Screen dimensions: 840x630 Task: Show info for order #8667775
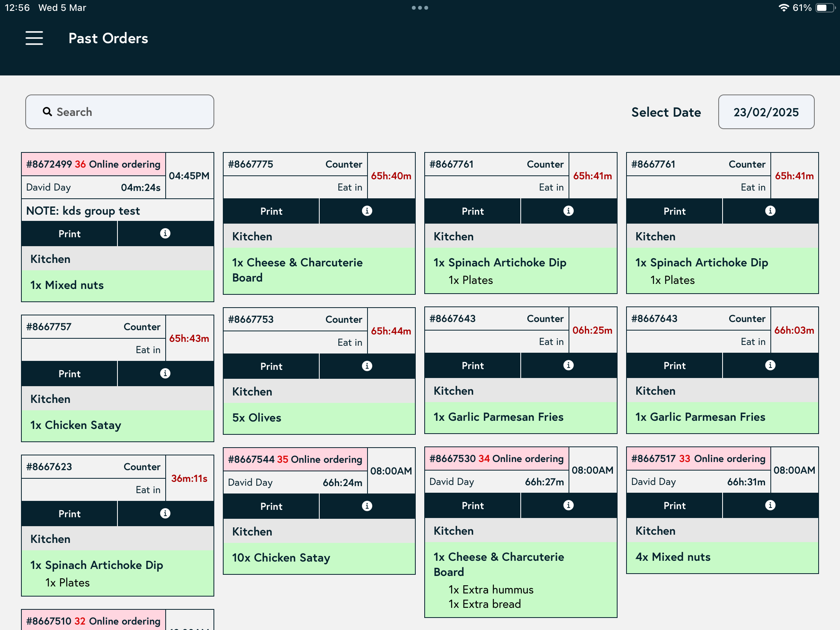coord(367,211)
